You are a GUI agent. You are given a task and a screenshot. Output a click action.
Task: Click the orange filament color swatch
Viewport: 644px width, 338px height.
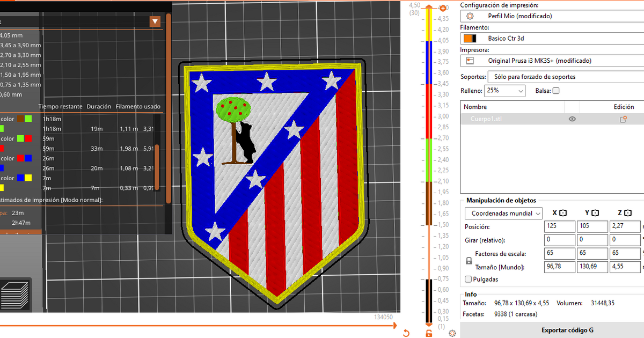click(x=468, y=39)
